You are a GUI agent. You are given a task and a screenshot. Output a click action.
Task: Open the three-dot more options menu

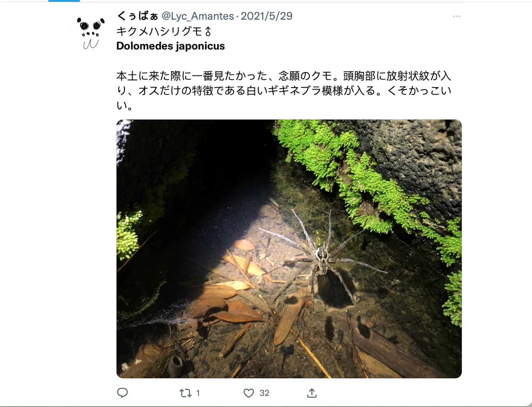pyautogui.click(x=457, y=16)
